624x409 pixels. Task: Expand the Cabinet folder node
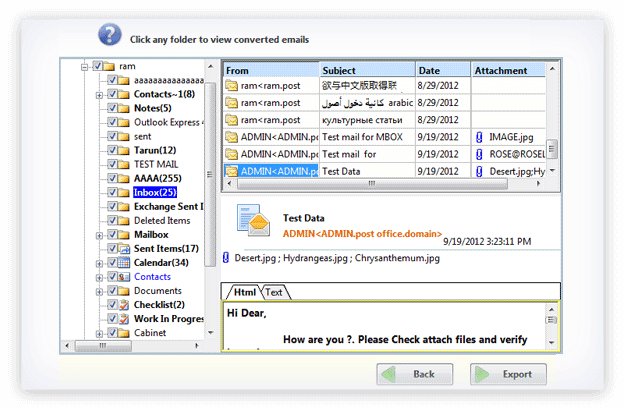point(98,333)
